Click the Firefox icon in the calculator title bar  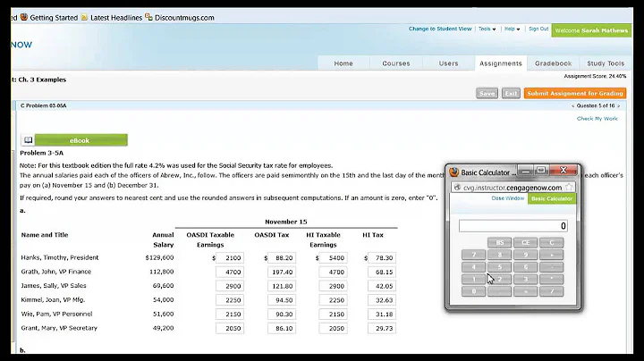point(453,172)
